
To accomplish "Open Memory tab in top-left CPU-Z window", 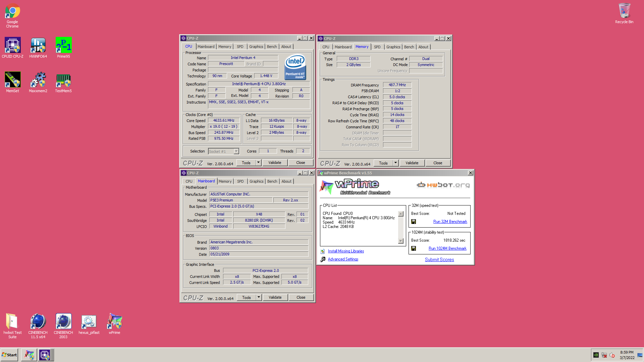I will point(225,47).
